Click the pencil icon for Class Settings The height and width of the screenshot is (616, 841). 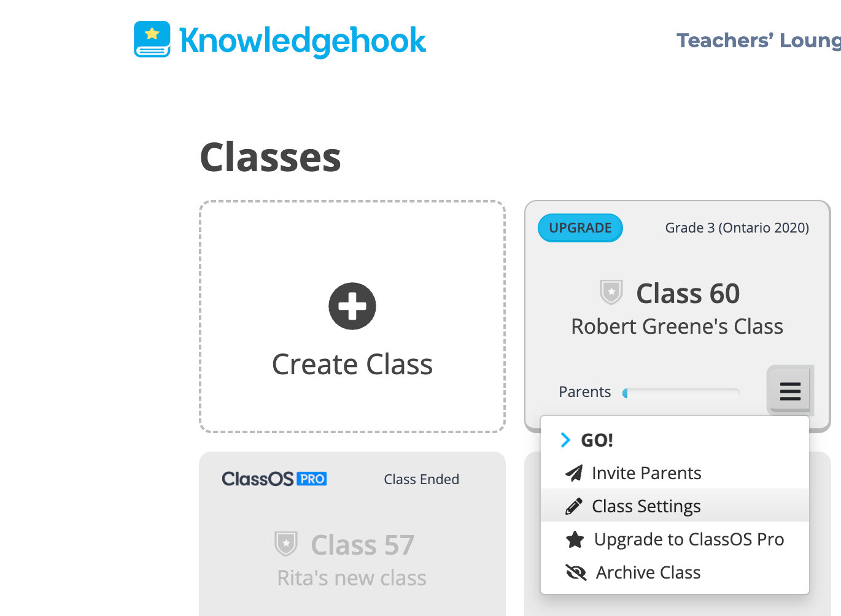[574, 506]
